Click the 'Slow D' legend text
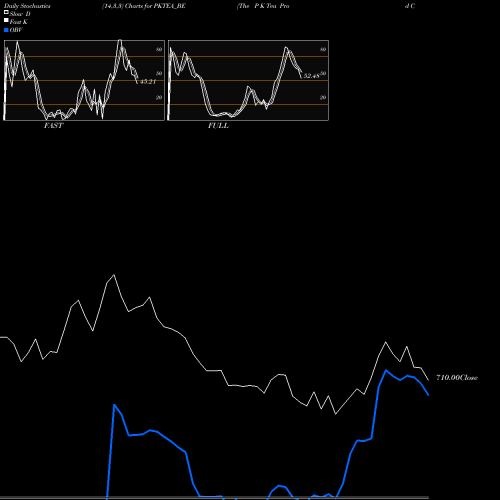The image size is (500, 500). point(20,14)
